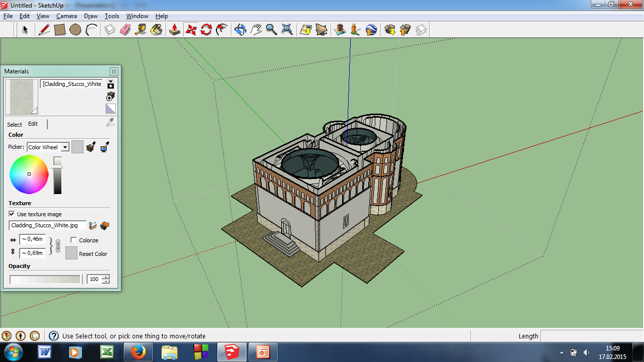644x362 pixels.
Task: Click the Reset Color button
Action: coord(71,253)
